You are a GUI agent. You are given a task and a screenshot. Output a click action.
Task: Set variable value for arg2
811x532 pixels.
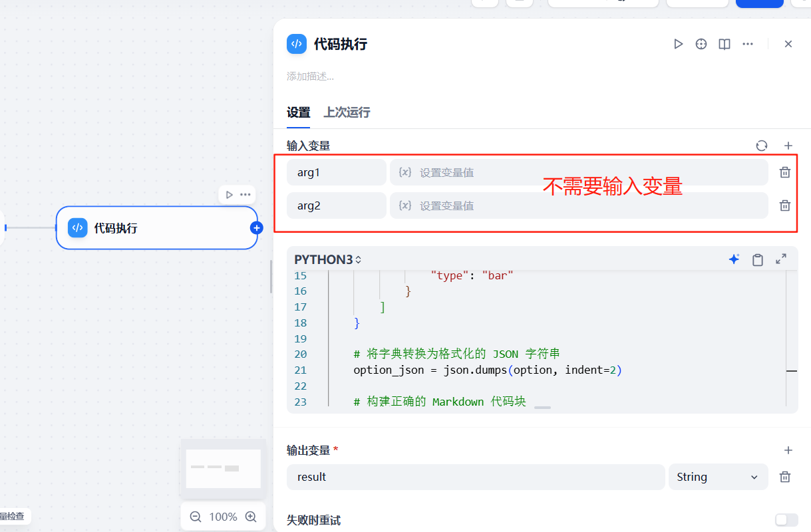579,205
